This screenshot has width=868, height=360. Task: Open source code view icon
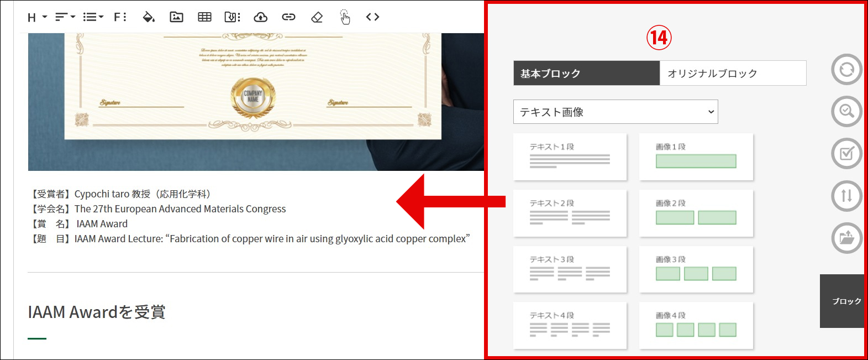(372, 17)
